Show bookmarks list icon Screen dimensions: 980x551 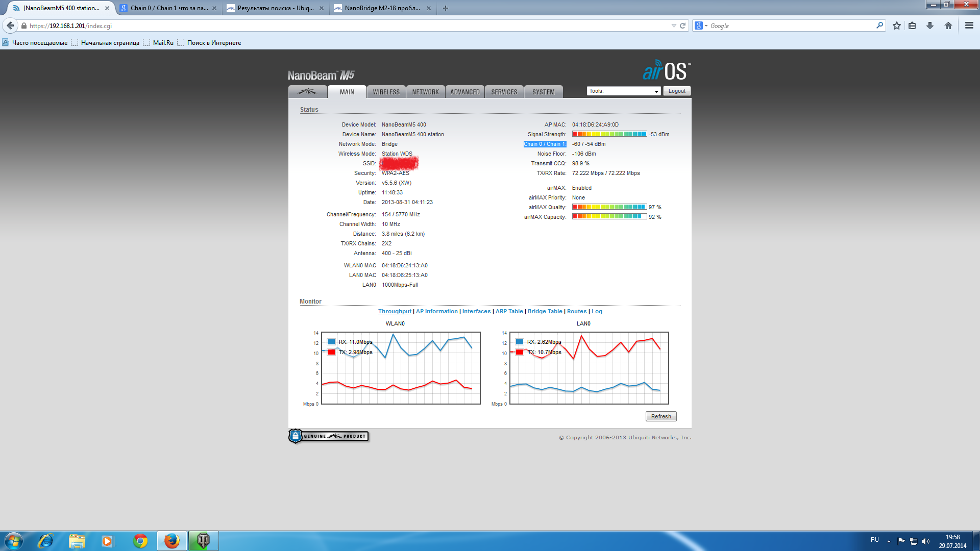[x=912, y=26]
